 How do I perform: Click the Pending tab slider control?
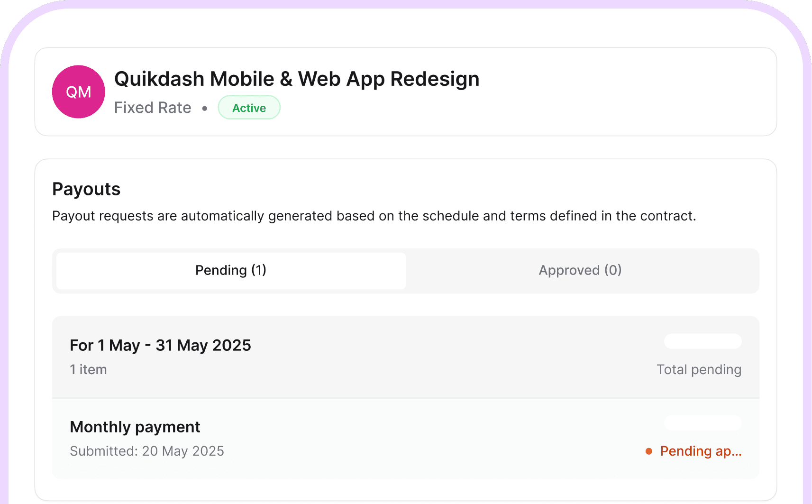[x=230, y=270]
